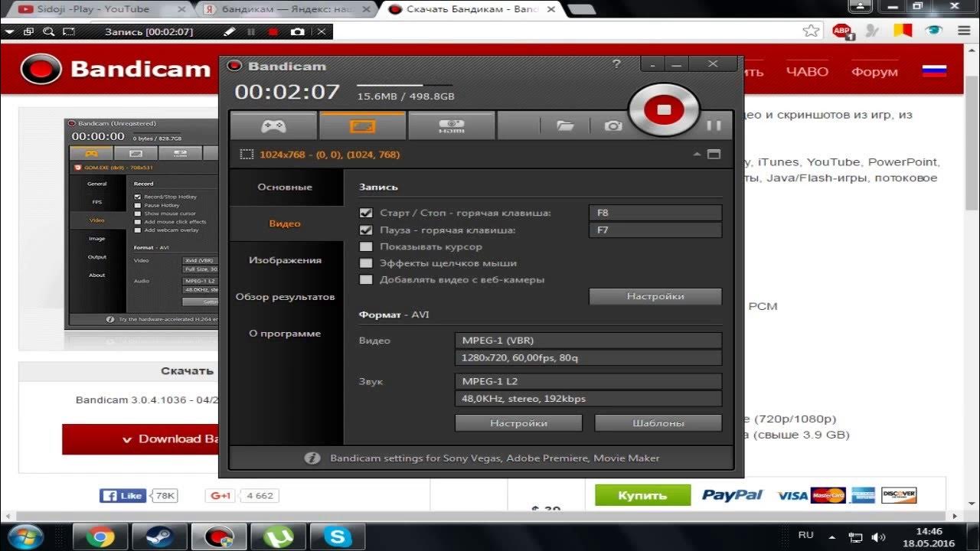
Task: Open the Форум link on website
Action: [874, 72]
